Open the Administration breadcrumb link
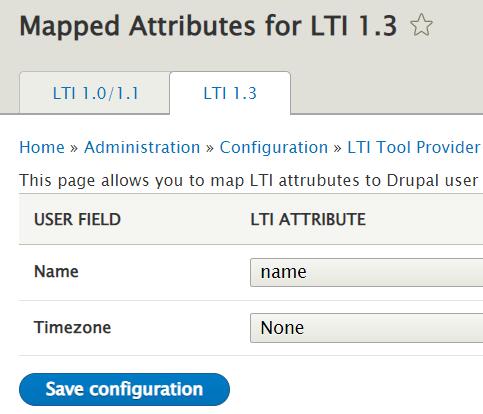 tap(142, 147)
